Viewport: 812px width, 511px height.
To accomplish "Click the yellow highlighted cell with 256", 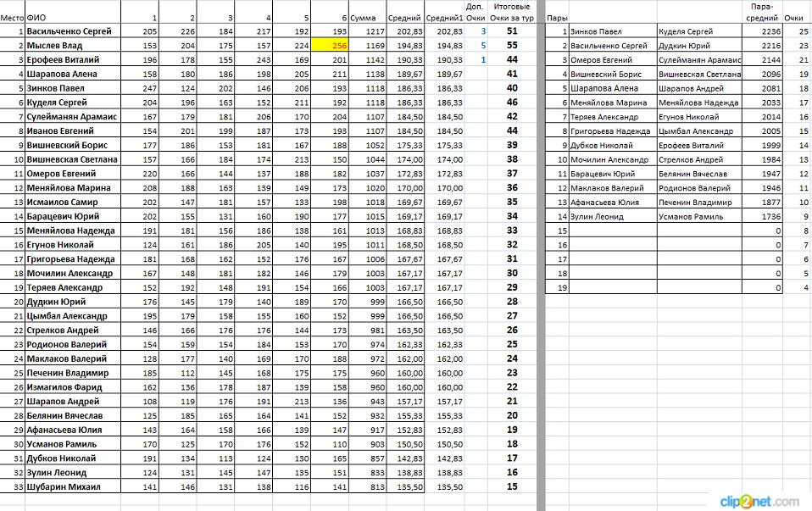I will 330,46.
